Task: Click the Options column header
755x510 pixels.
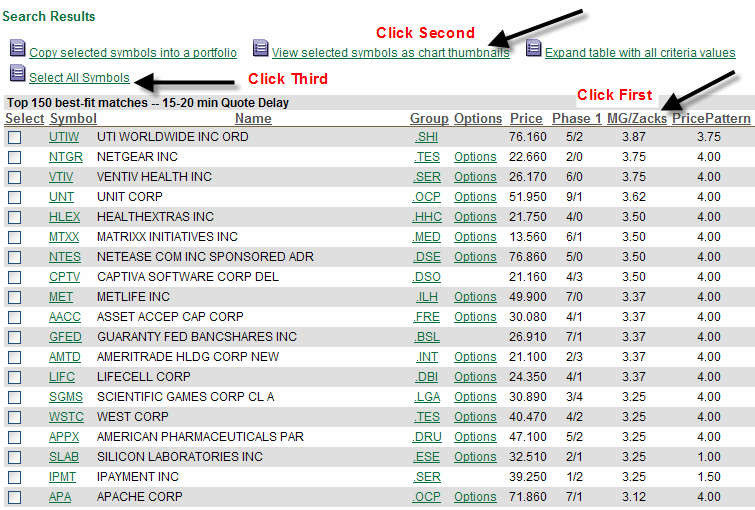Action: click(478, 118)
